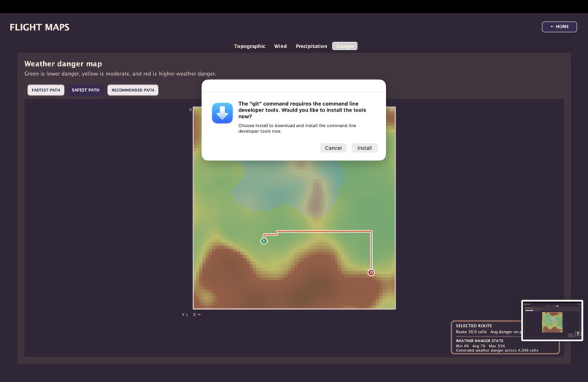Screen dimensions: 588x382
Task: Cancel the command line tools dialog
Action: point(333,148)
